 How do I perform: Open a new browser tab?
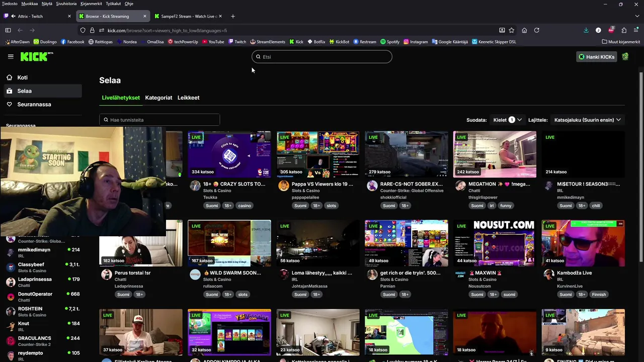pos(232,16)
